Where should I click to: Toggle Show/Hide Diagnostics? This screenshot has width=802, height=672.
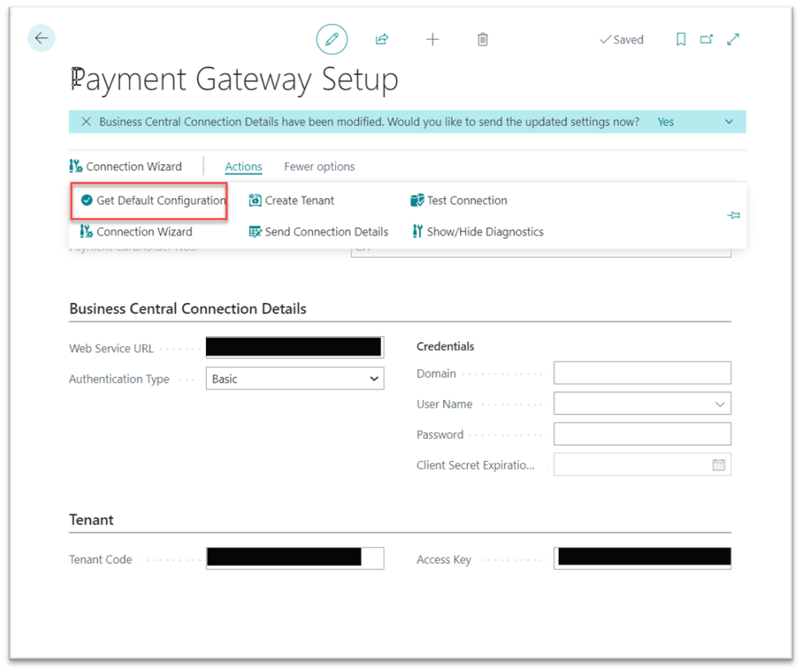point(478,231)
